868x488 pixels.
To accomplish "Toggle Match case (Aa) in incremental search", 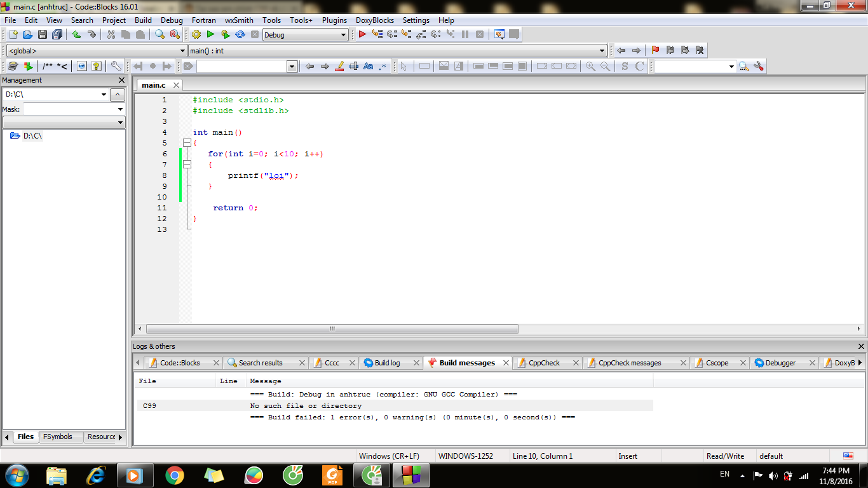I will point(368,66).
